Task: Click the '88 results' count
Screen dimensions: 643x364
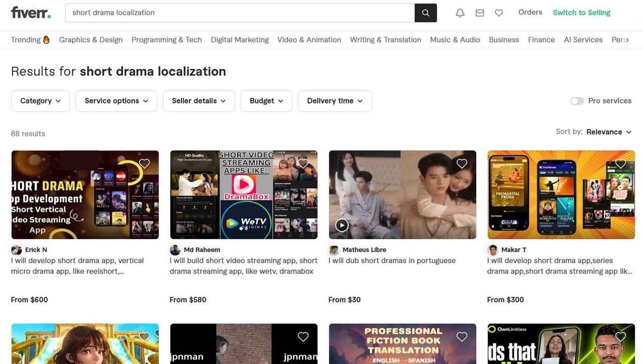Action: click(28, 134)
